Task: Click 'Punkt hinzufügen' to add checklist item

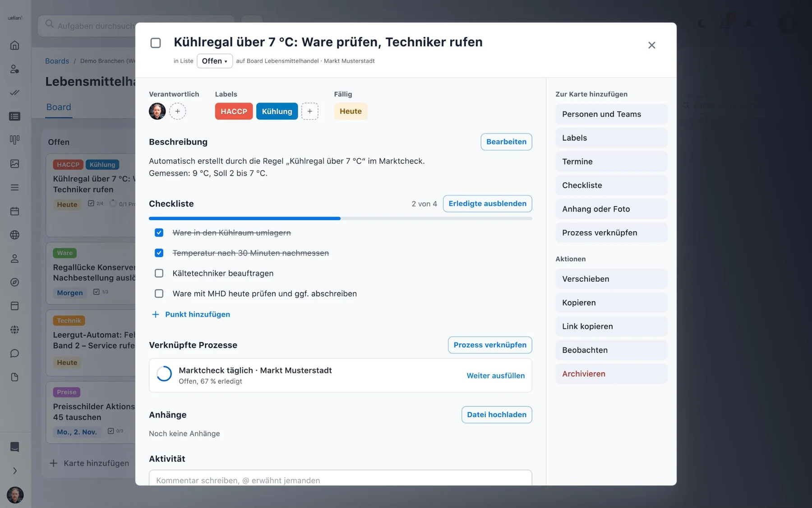Action: pos(191,314)
